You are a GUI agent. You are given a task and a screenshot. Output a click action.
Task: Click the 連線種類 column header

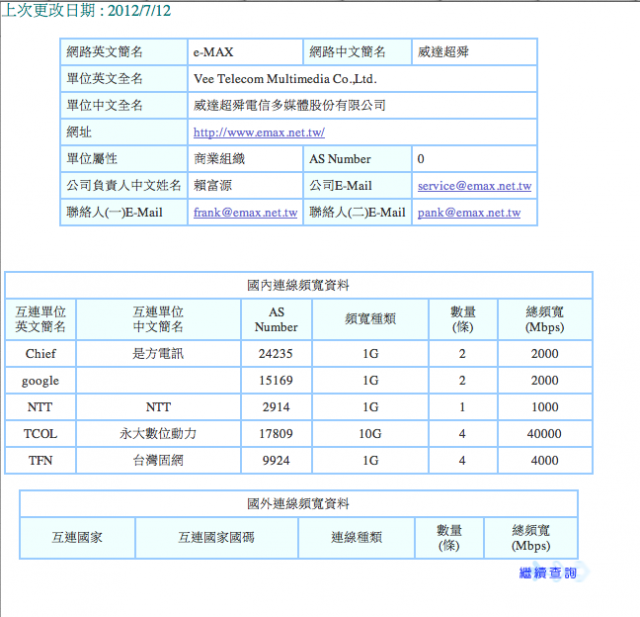[x=356, y=537]
